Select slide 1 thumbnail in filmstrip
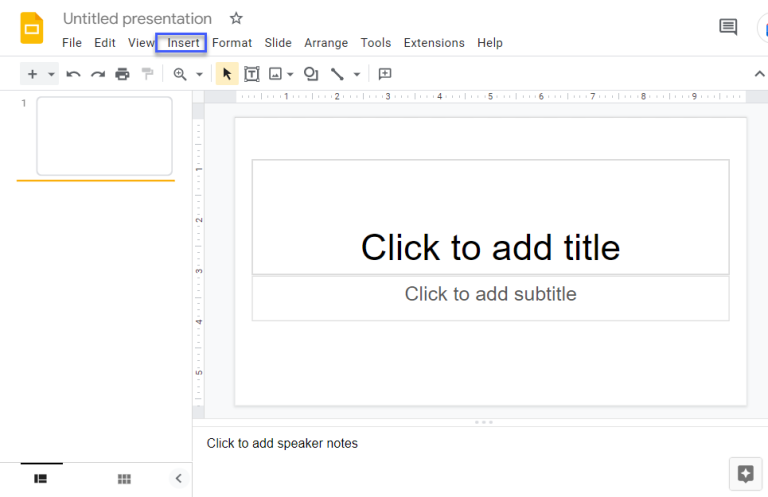 pos(104,136)
